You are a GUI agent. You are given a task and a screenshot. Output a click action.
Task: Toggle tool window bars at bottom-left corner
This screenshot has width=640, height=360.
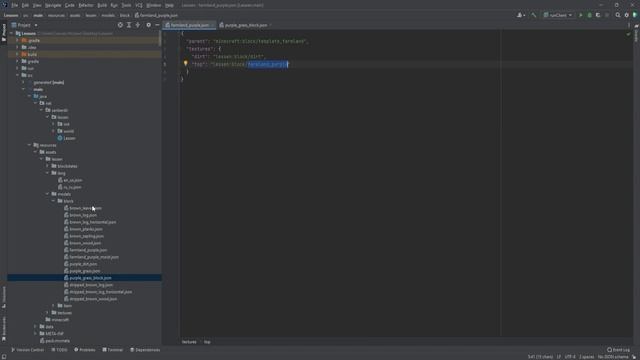[4, 357]
